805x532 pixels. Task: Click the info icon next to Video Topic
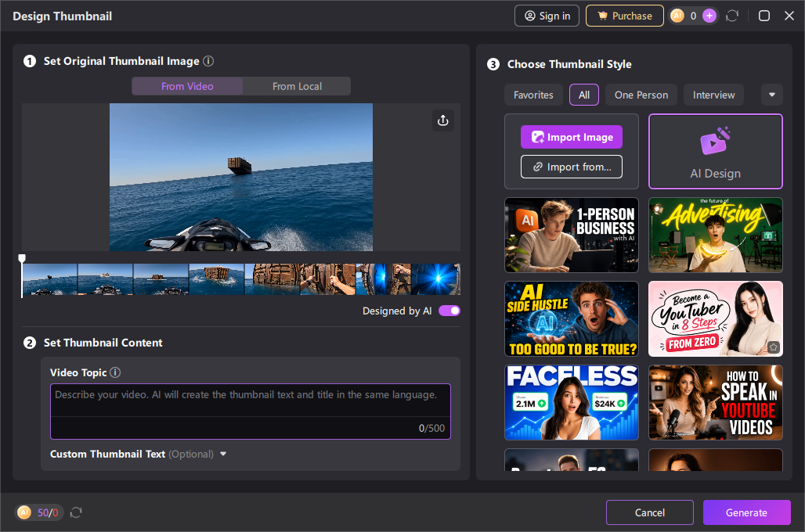pos(116,372)
